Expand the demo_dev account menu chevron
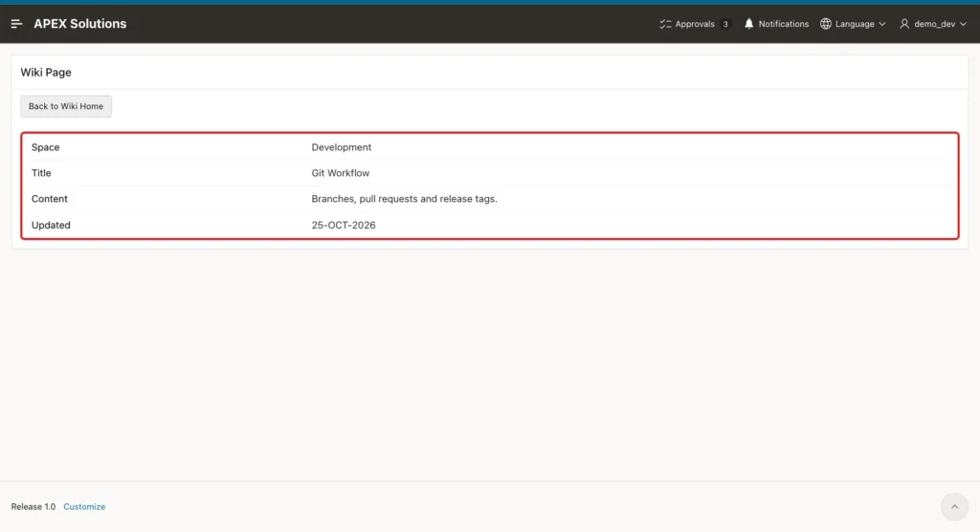 tap(963, 24)
